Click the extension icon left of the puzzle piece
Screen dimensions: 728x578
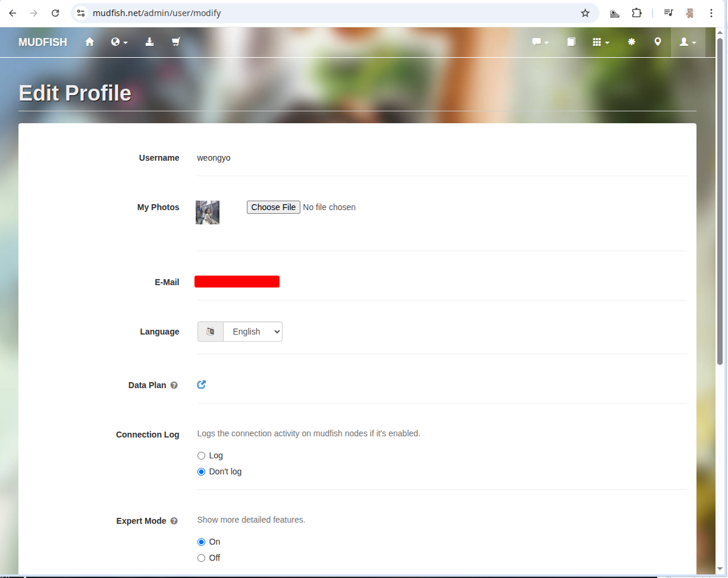(x=615, y=13)
